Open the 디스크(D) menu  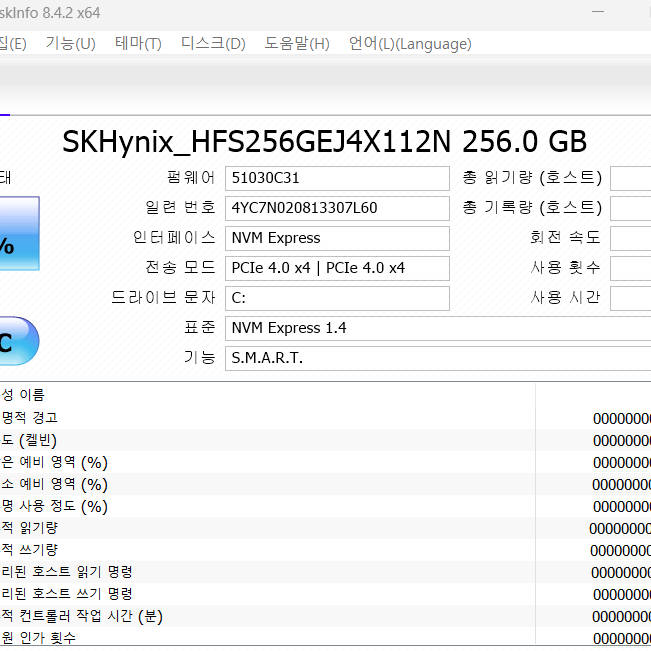[213, 43]
